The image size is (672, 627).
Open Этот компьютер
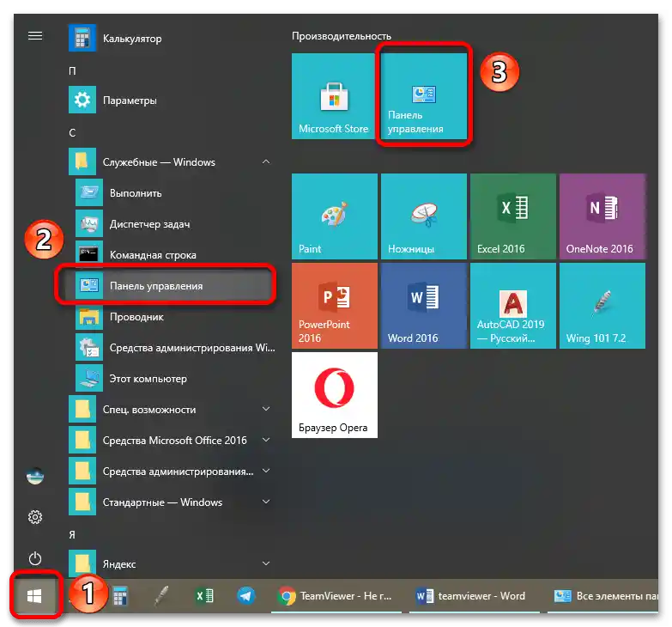[172, 378]
